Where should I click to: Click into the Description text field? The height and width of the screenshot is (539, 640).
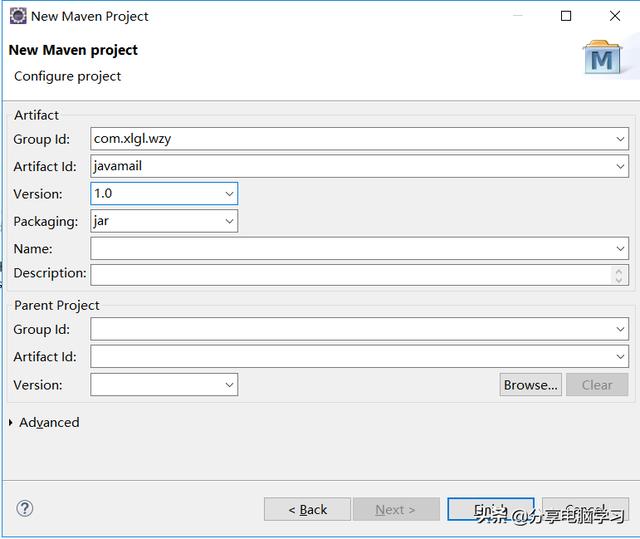(351, 275)
